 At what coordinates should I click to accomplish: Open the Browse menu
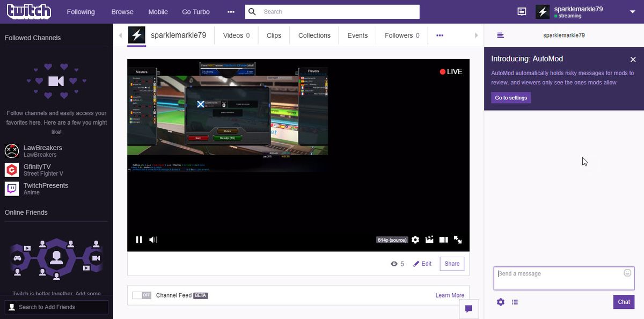coord(122,12)
